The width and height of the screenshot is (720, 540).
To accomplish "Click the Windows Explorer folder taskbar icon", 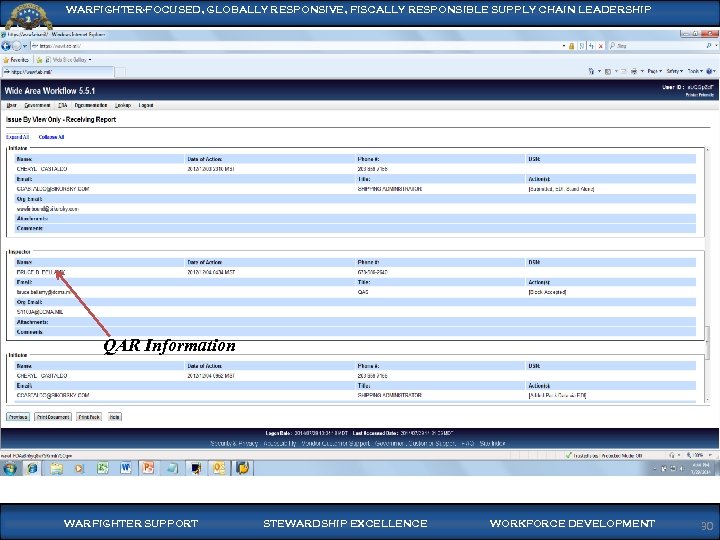I will (x=56, y=468).
